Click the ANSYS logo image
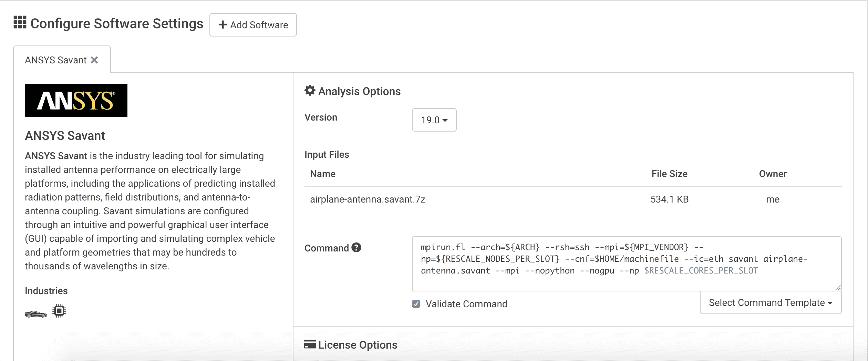Screen dimensions: 868x361 [76, 101]
